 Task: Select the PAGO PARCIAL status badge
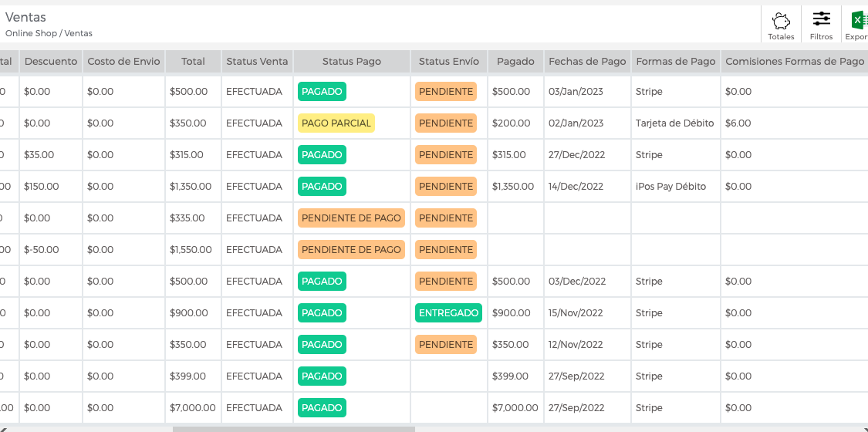coord(336,123)
